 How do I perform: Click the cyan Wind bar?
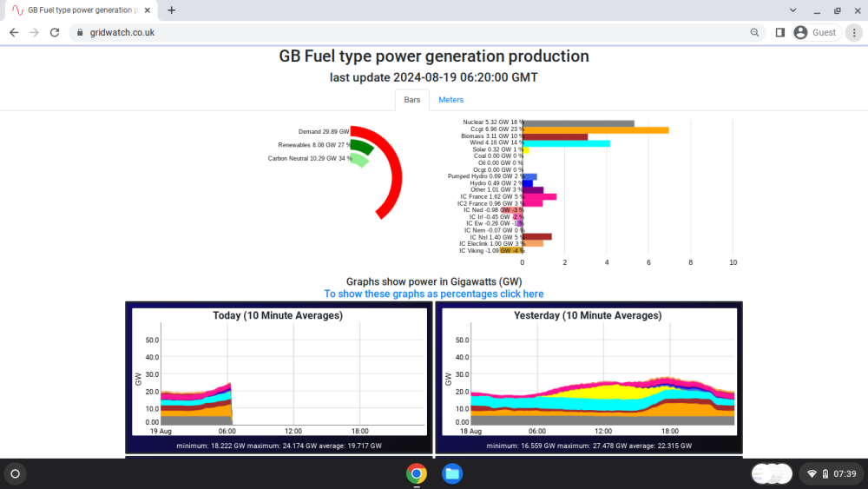click(x=566, y=143)
